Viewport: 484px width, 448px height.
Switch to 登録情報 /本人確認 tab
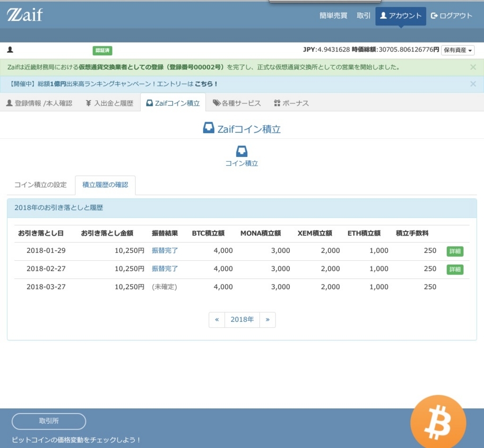(39, 103)
